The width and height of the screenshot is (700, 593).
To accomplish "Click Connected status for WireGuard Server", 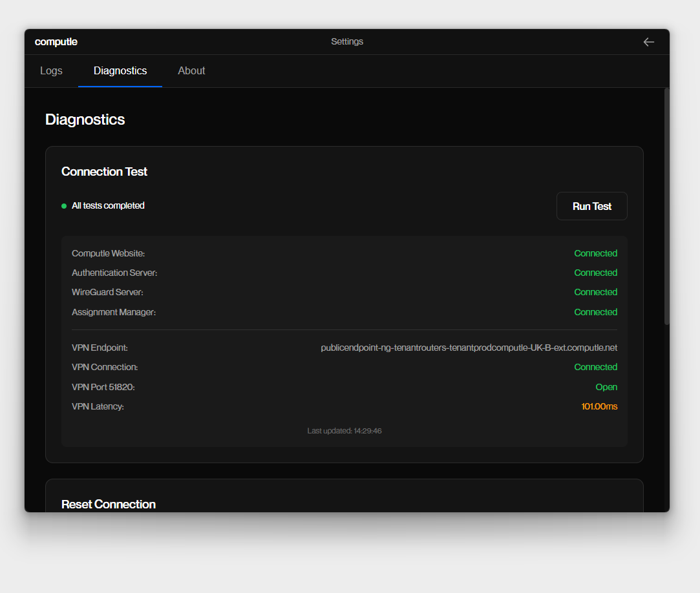I will click(x=595, y=292).
